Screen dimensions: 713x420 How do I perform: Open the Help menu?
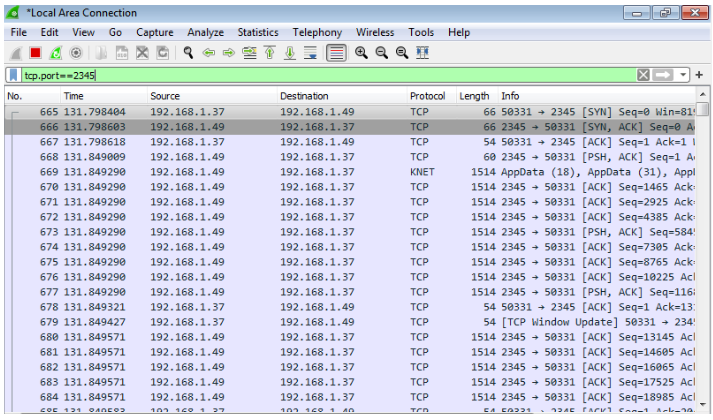[x=458, y=32]
